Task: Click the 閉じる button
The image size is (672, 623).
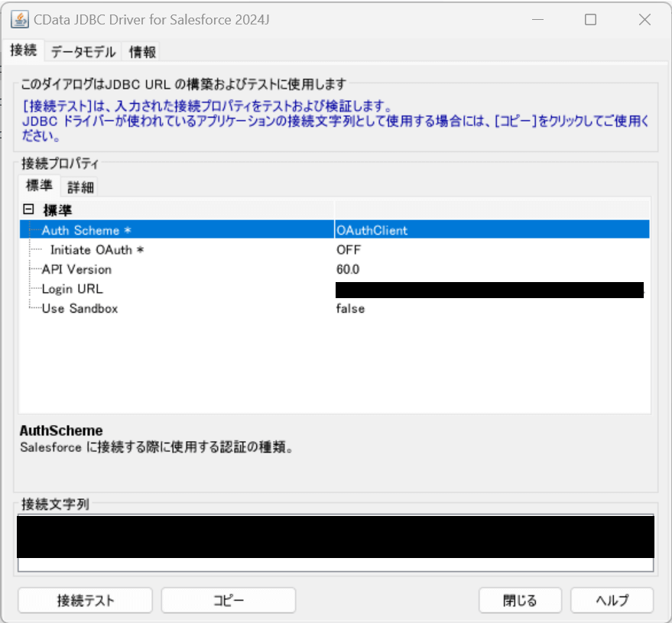Action: coord(520,600)
